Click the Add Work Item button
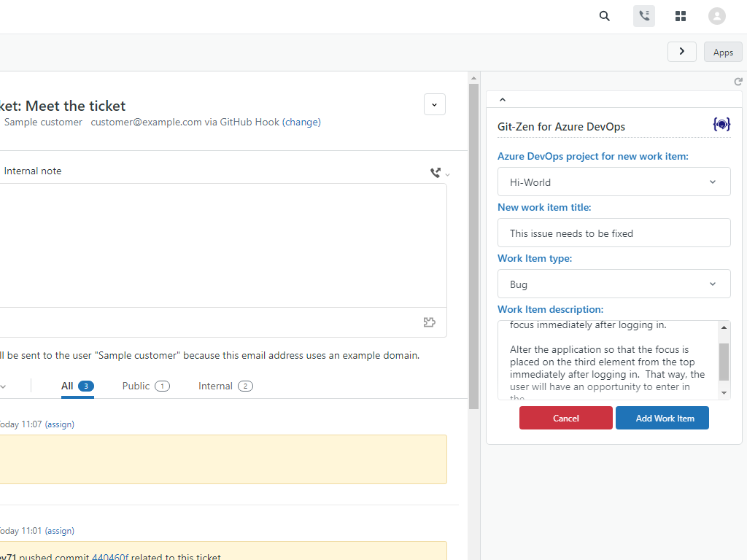The width and height of the screenshot is (747, 560). tap(662, 418)
